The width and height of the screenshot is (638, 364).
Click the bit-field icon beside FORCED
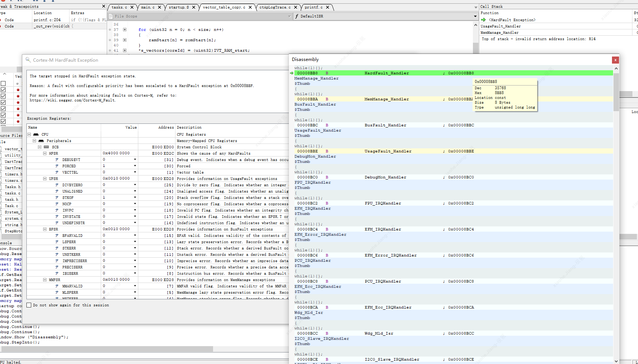(57, 166)
